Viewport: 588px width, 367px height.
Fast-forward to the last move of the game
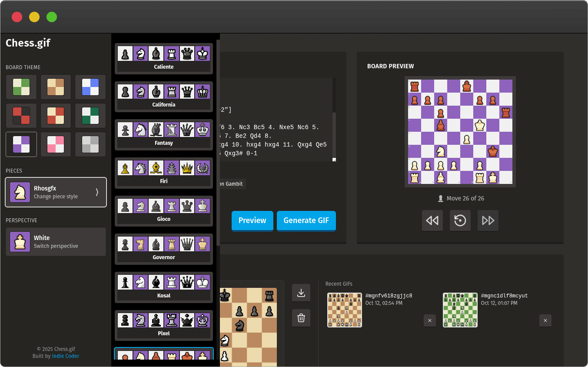click(488, 220)
